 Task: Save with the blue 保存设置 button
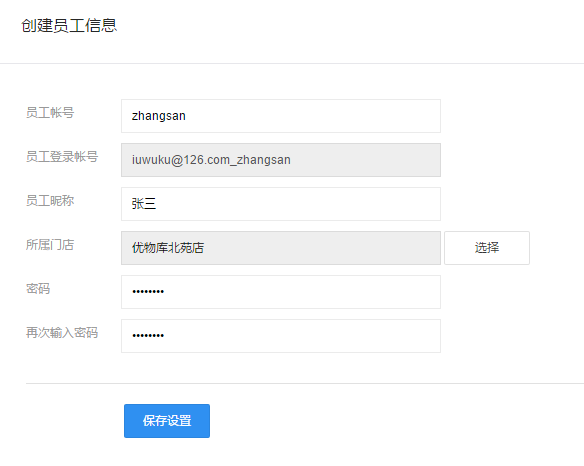tap(167, 421)
